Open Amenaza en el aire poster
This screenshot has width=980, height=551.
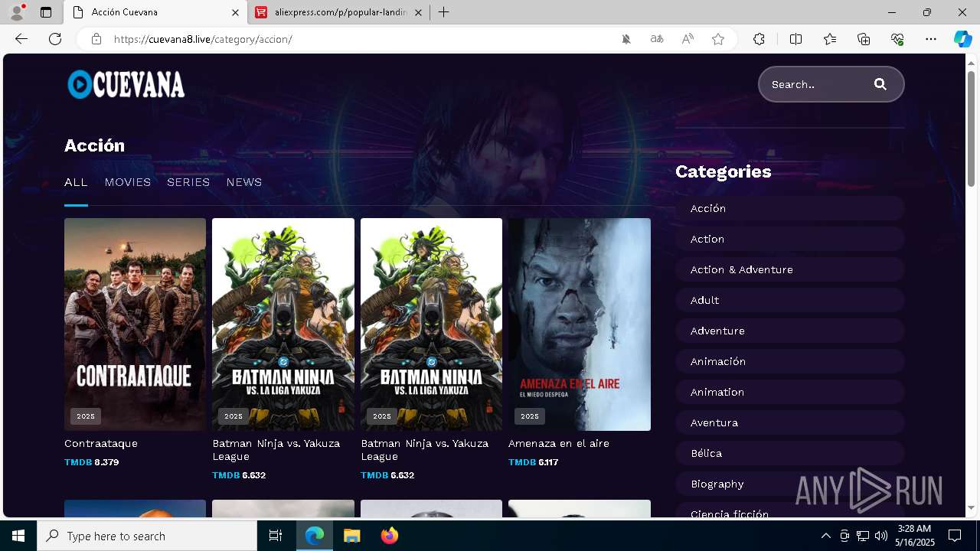(x=580, y=324)
